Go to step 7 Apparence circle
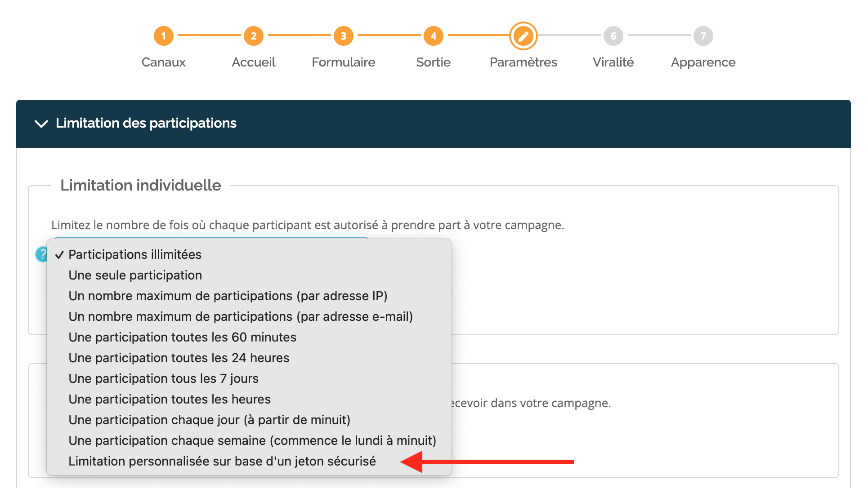The width and height of the screenshot is (868, 488). click(x=703, y=36)
